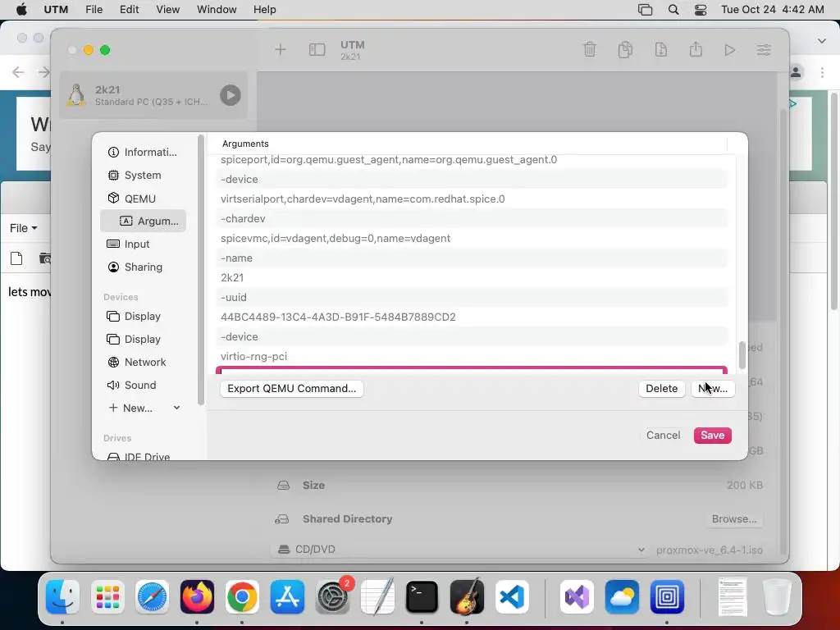Open the Sound device settings

[143, 386]
